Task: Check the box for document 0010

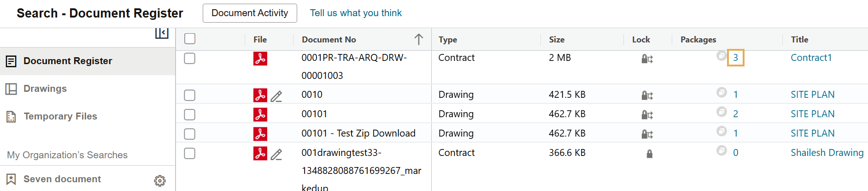Action: (190, 95)
